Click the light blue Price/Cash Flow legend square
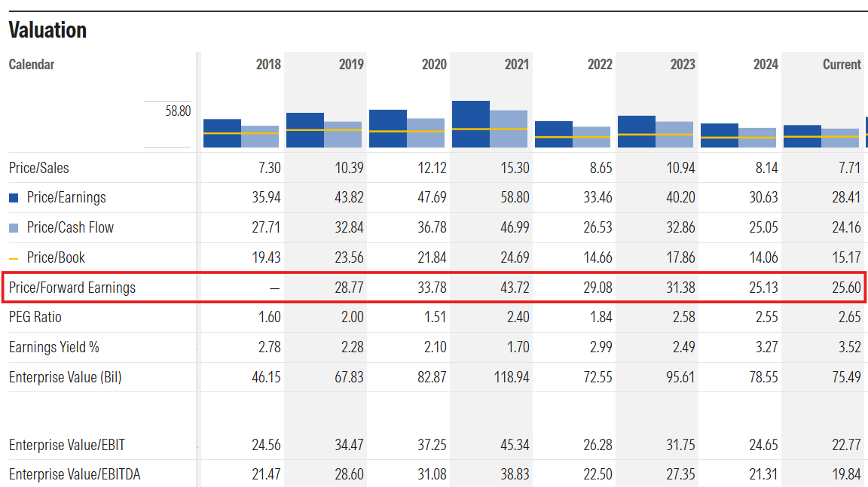Viewport: 868px width, 487px height. pos(14,228)
